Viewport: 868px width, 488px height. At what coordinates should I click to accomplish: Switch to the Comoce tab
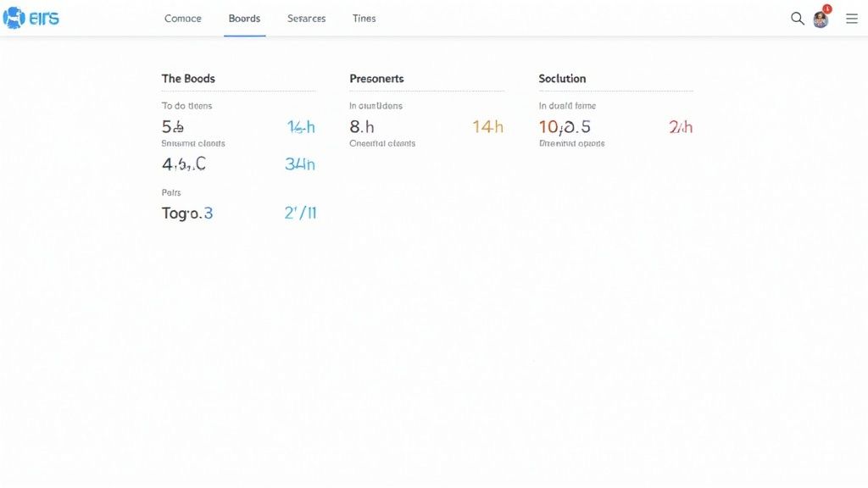(x=183, y=19)
